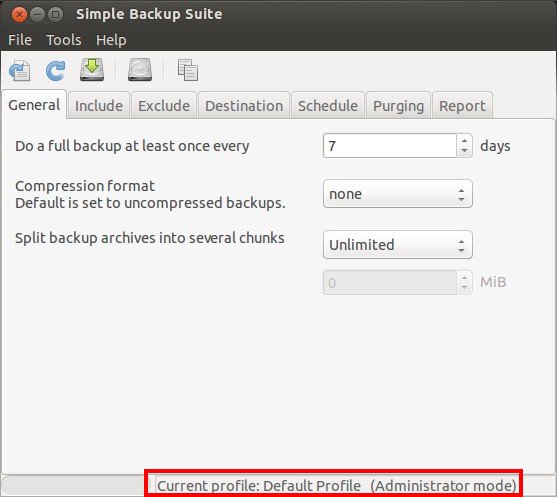Switch to the Schedule tab
The image size is (557, 497).
tap(328, 106)
